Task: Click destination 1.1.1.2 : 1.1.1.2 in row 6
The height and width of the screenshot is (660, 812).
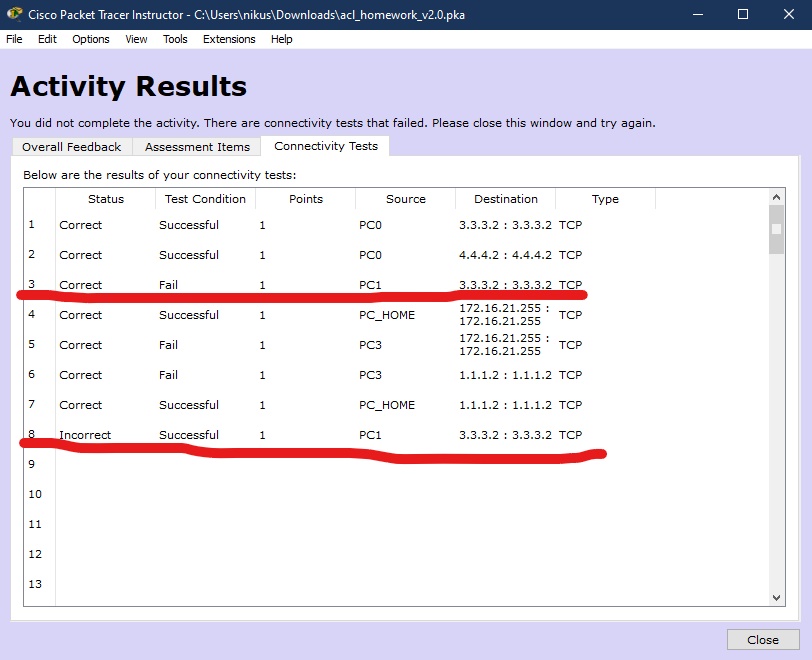Action: click(505, 375)
